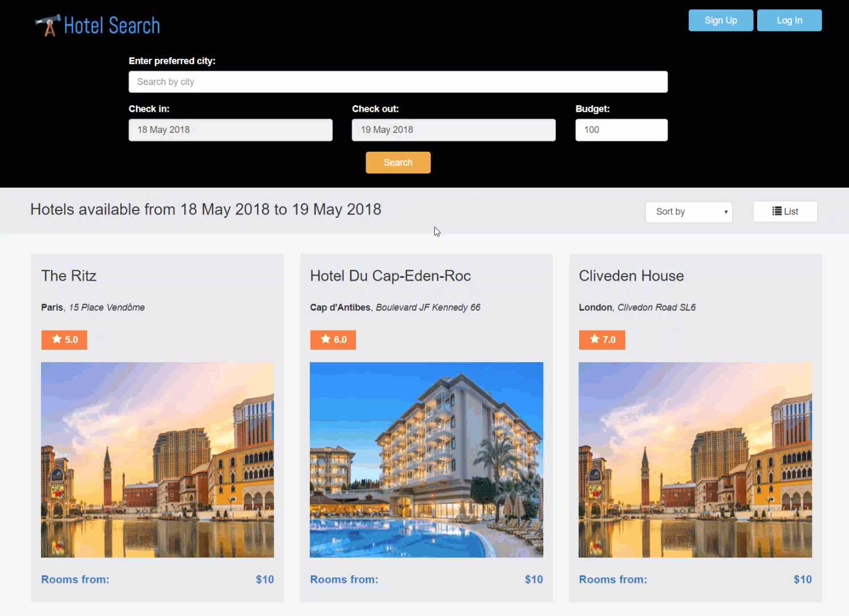Click the 'Hotels available from 18 May 2018' heading
Viewport: 849px width, 616px height.
(x=206, y=209)
